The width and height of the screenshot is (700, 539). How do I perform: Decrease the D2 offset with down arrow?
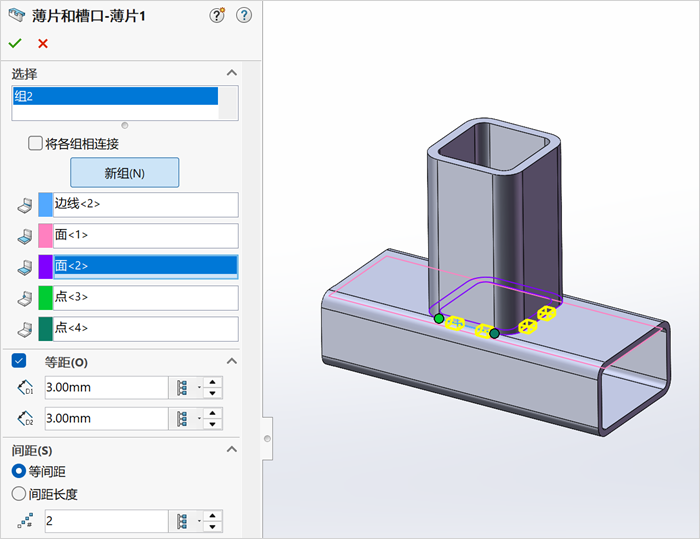point(212,424)
